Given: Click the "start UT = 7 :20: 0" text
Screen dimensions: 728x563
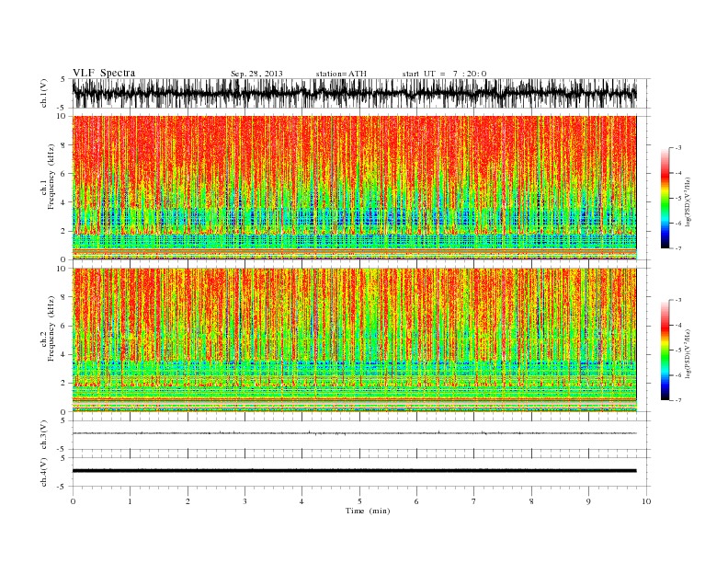Looking at the screenshot, I should pyautogui.click(x=444, y=74).
